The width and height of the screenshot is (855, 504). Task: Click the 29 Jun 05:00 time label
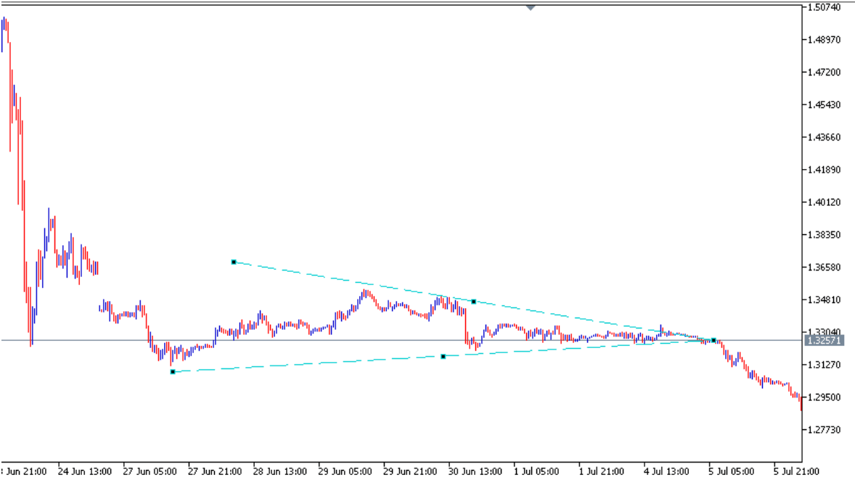tap(345, 471)
